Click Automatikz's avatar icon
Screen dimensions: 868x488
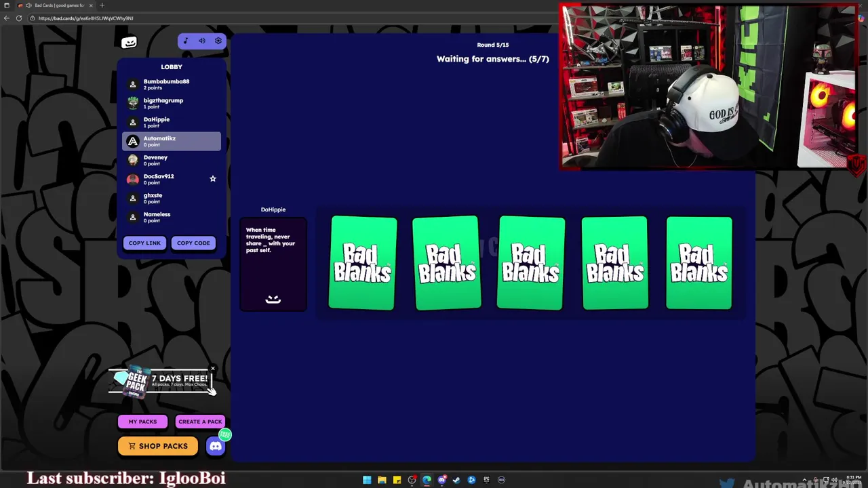point(133,141)
